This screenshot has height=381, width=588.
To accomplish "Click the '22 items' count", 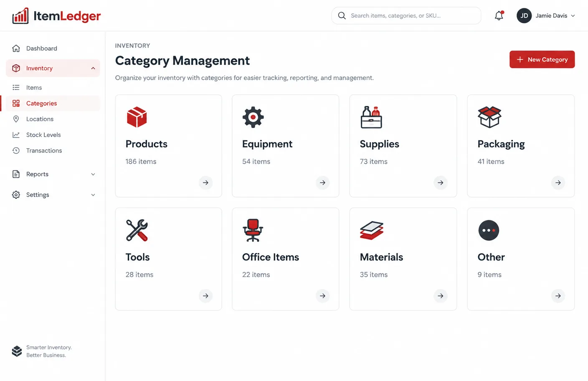I will [x=256, y=274].
